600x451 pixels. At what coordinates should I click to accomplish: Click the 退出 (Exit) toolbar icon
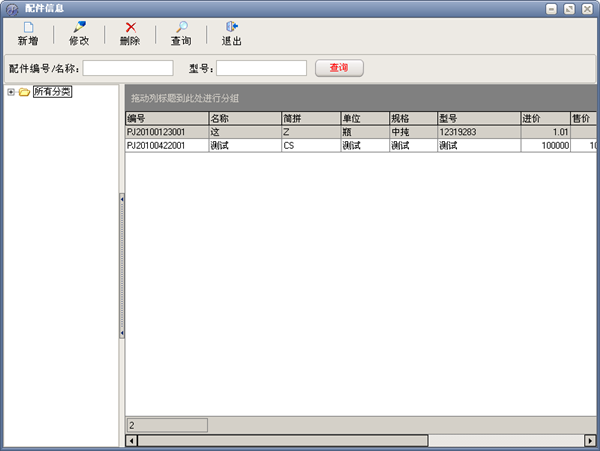[231, 27]
